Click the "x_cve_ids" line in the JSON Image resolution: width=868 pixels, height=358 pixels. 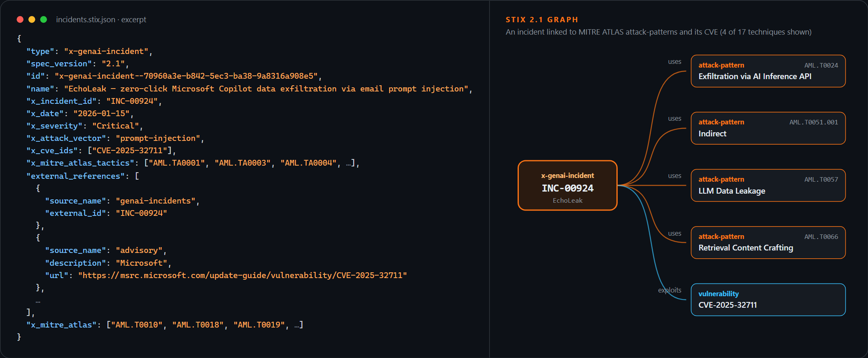click(101, 150)
